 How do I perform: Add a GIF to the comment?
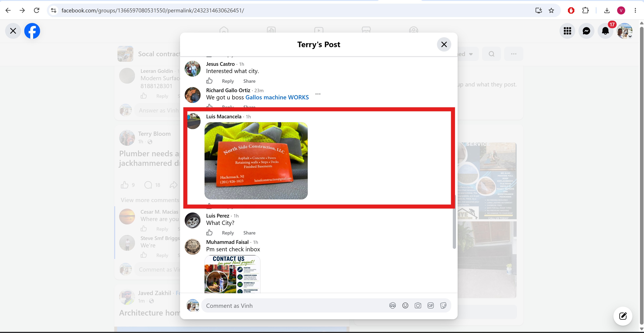click(x=431, y=305)
